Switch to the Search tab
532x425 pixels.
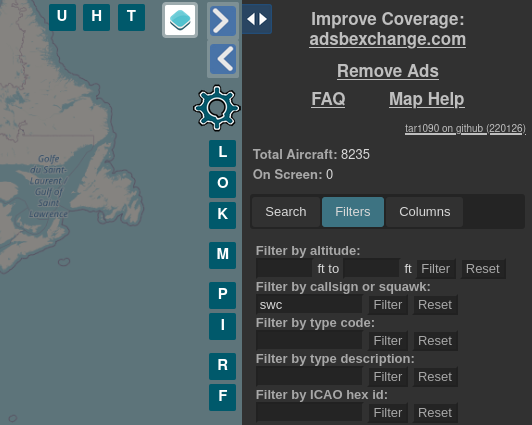pos(286,212)
